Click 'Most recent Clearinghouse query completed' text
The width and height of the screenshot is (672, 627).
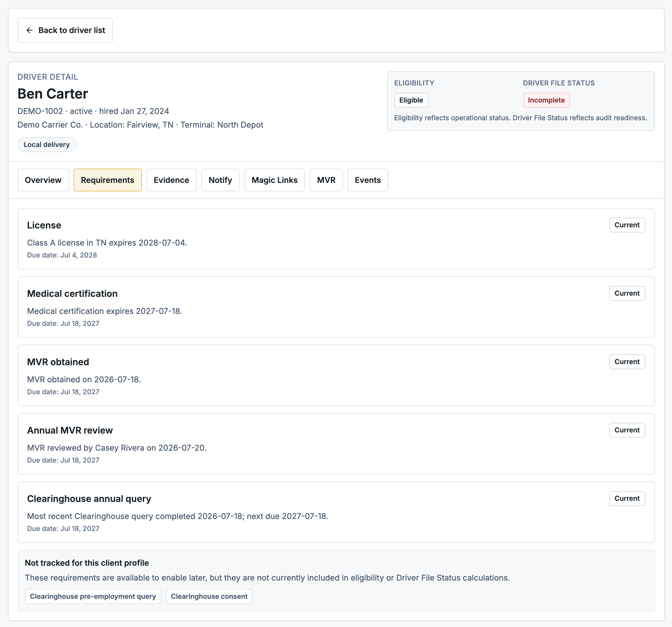tap(111, 516)
